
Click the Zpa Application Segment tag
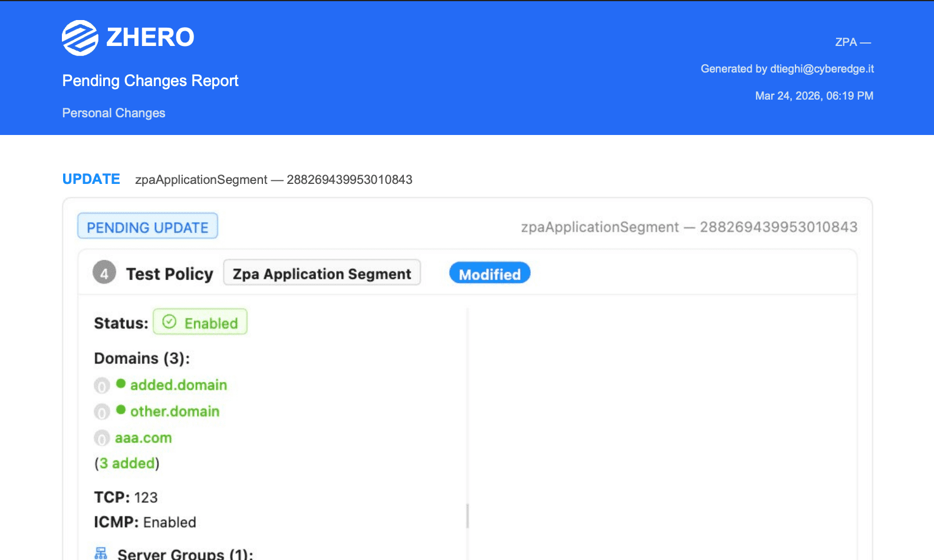pyautogui.click(x=322, y=274)
